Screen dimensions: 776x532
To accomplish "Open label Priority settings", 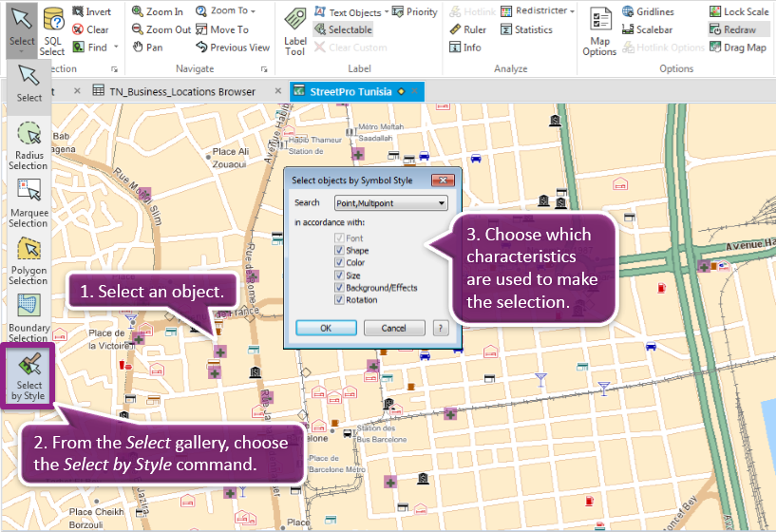I will 415,11.
